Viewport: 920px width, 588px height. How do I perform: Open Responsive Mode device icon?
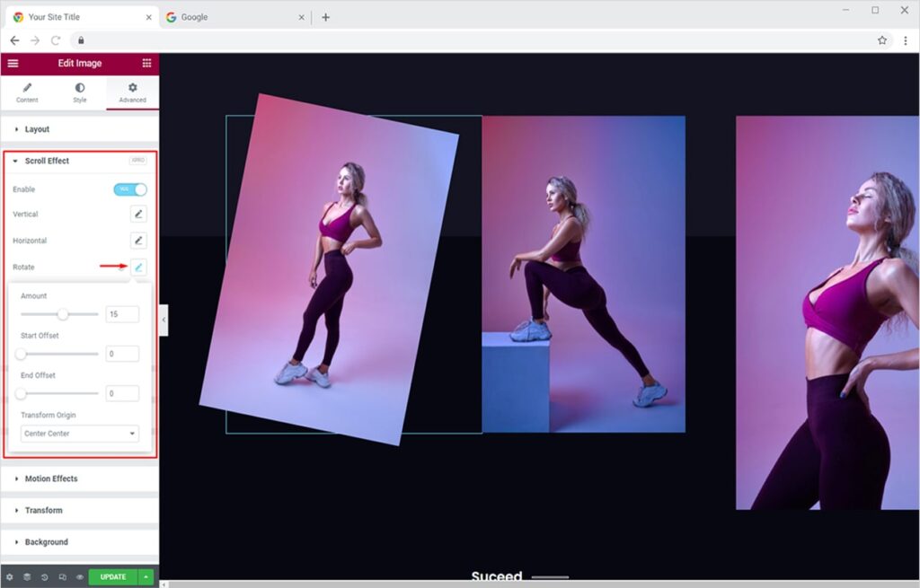tap(62, 577)
